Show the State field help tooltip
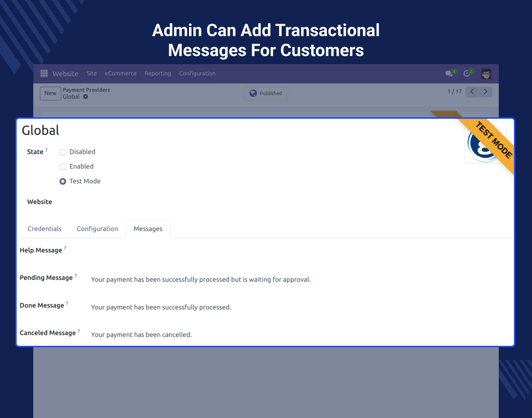The height and width of the screenshot is (418, 532). 47,150
